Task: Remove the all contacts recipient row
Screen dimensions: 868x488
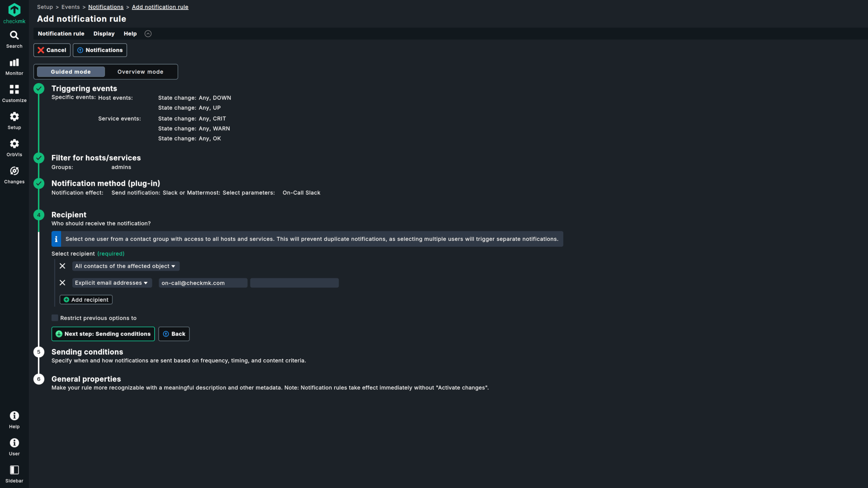Action: tap(62, 266)
